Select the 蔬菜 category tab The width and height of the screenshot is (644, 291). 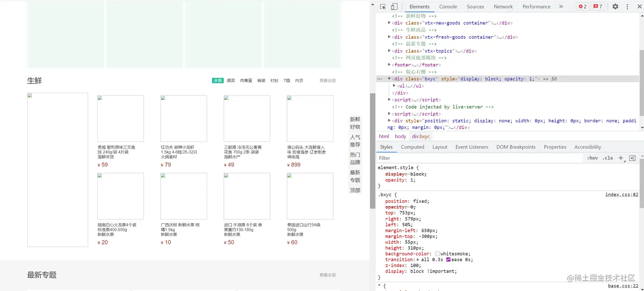[231, 81]
